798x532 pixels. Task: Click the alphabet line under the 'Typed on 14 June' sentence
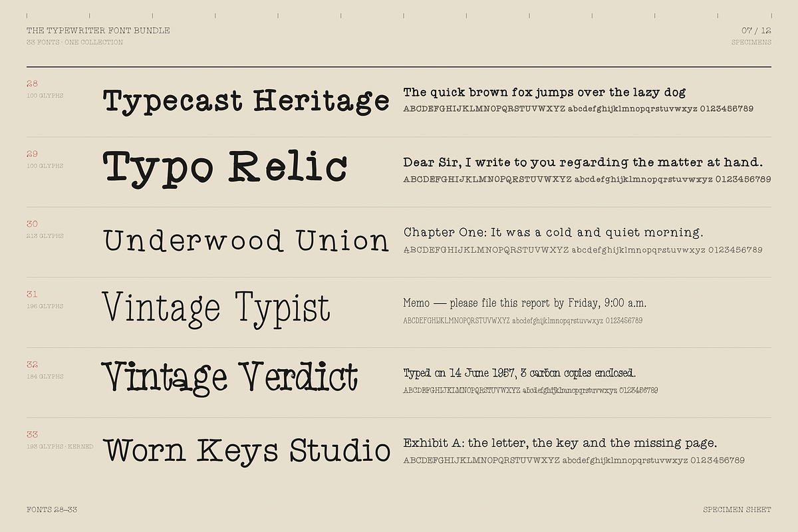tap(531, 390)
